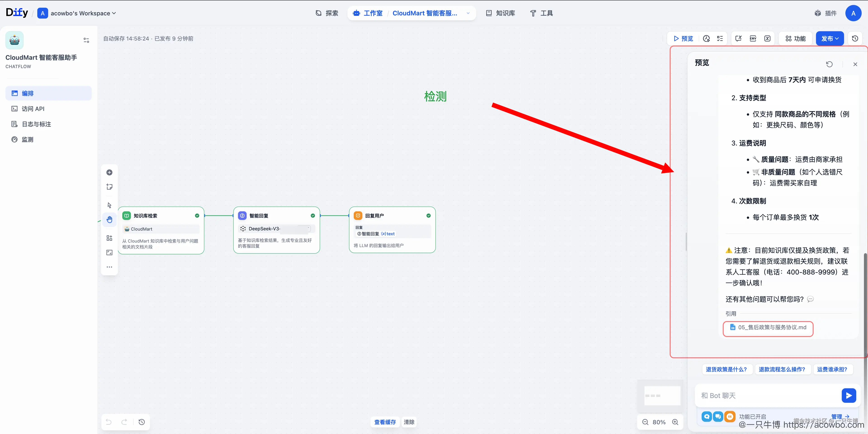
Task: Open the more options ellipsis in canvas toolbar
Action: coord(109,267)
